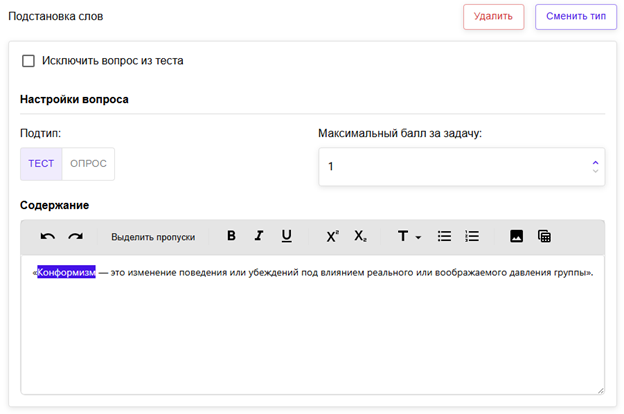Screen dimensions: 624x414
Task: Click the Сменить тип button
Action: [576, 16]
